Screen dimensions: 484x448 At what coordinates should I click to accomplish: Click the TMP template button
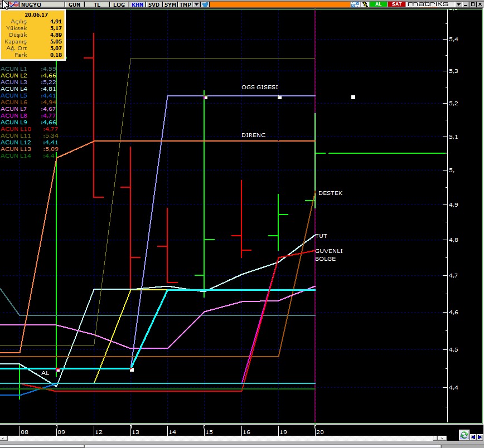pyautogui.click(x=185, y=4)
